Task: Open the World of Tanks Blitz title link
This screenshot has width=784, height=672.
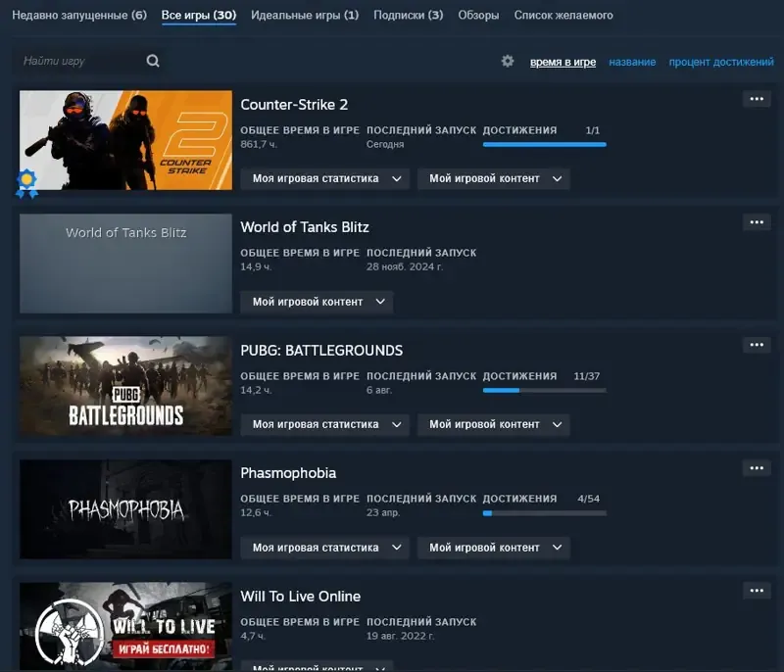Action: [305, 227]
